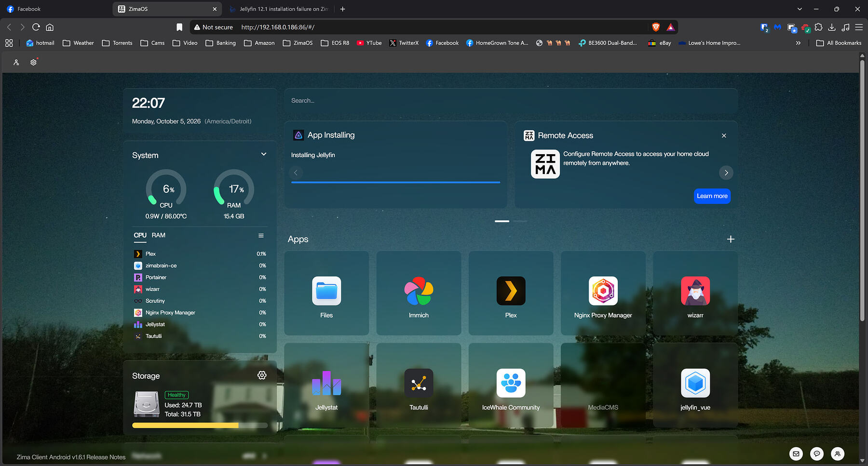Open the Jellystat app tile
The image size is (868, 466).
pos(326,386)
